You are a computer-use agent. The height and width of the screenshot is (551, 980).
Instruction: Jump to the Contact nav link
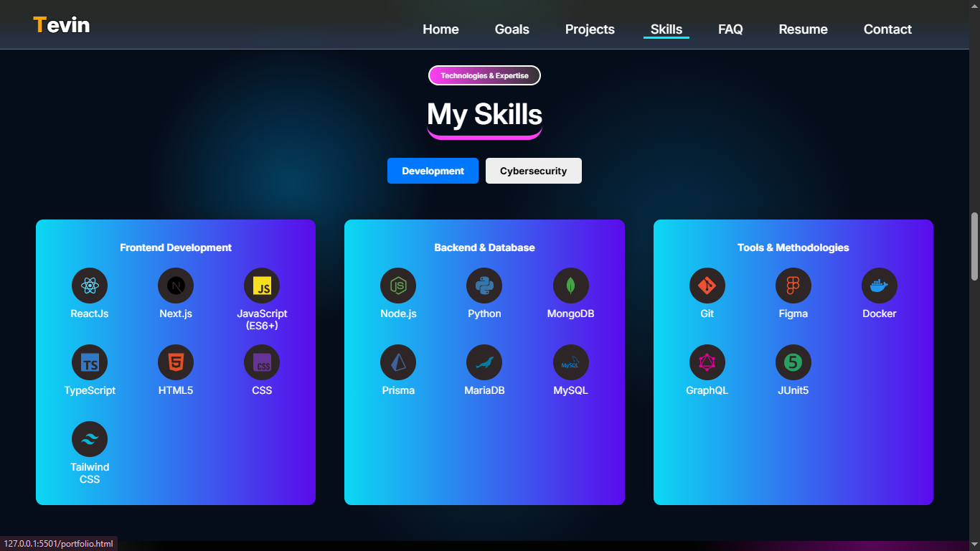coord(887,29)
